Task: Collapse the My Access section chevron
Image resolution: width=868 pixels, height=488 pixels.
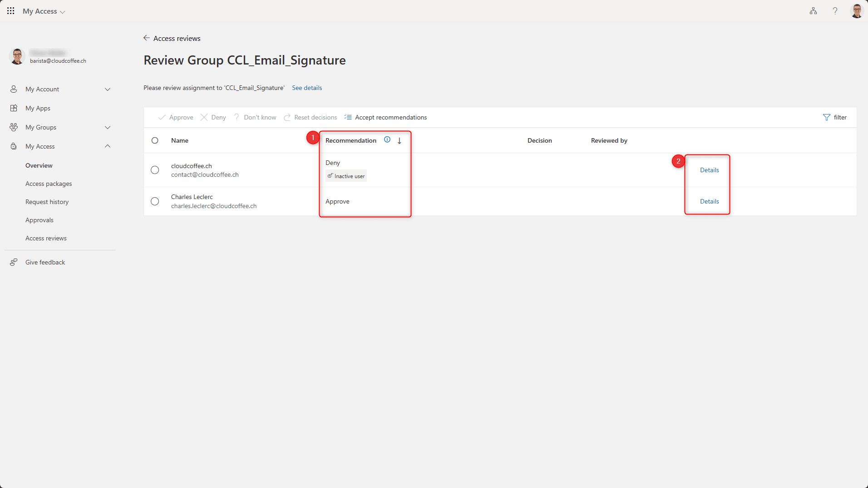Action: (x=108, y=146)
